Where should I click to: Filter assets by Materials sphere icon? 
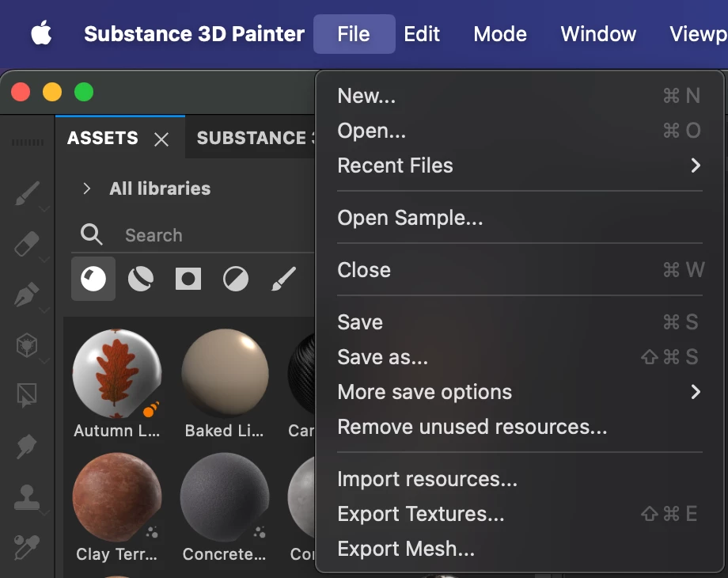[93, 279]
